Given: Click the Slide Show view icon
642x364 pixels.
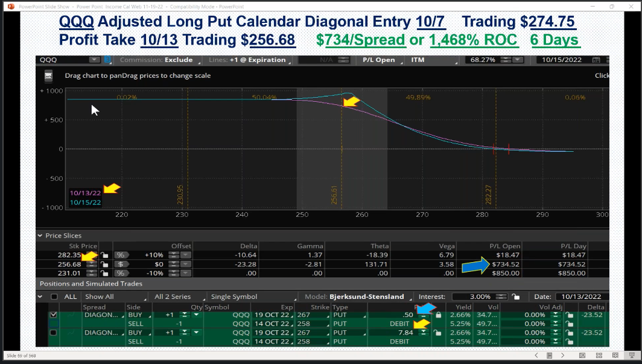Looking at the screenshot, I should pos(632,356).
